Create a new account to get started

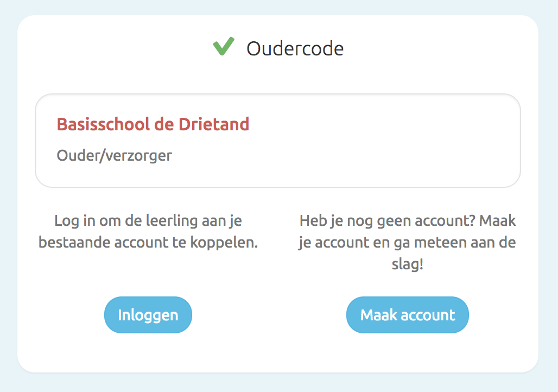click(407, 315)
